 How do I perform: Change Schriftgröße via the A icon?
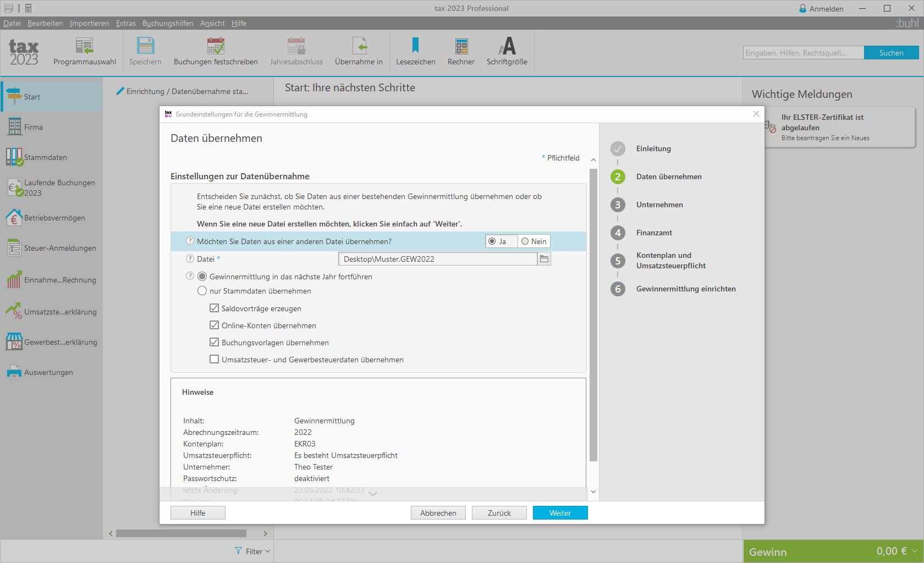(x=507, y=46)
